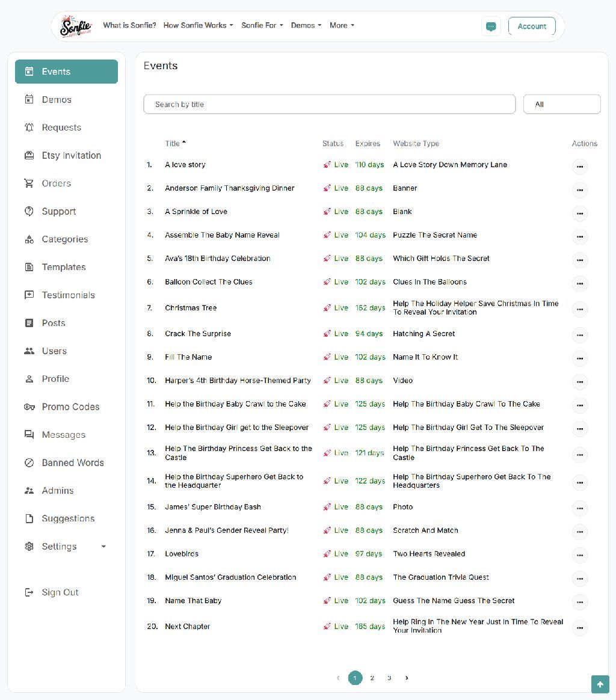Screen dimensions: 616x700
Task: Go to page 2 of events
Action: tap(372, 678)
